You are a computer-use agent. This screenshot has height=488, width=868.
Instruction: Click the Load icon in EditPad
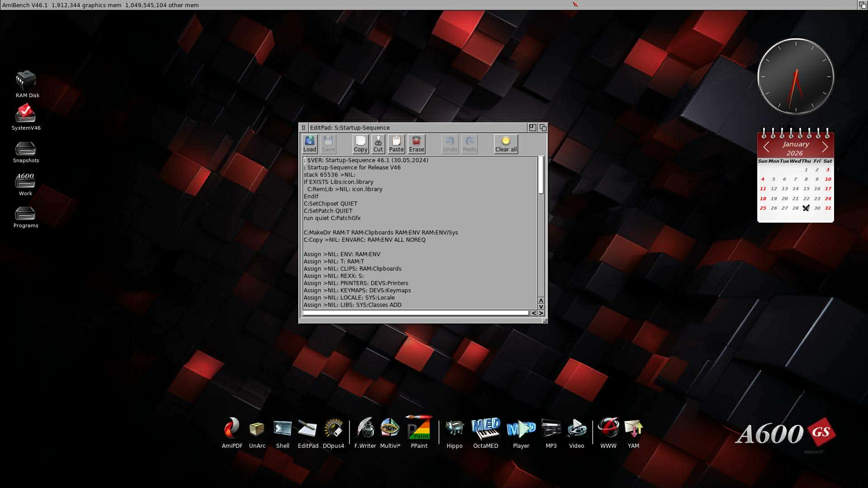[310, 144]
